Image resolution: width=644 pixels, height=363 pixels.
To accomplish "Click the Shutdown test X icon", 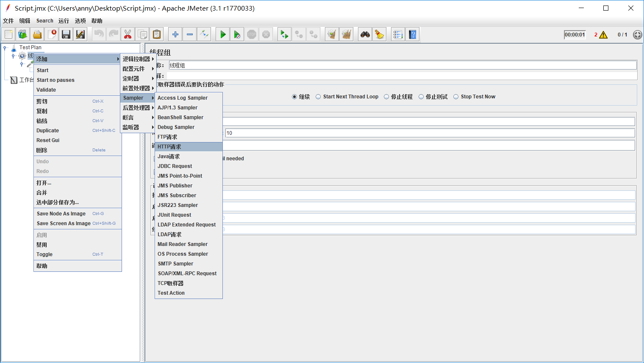I will click(x=266, y=34).
